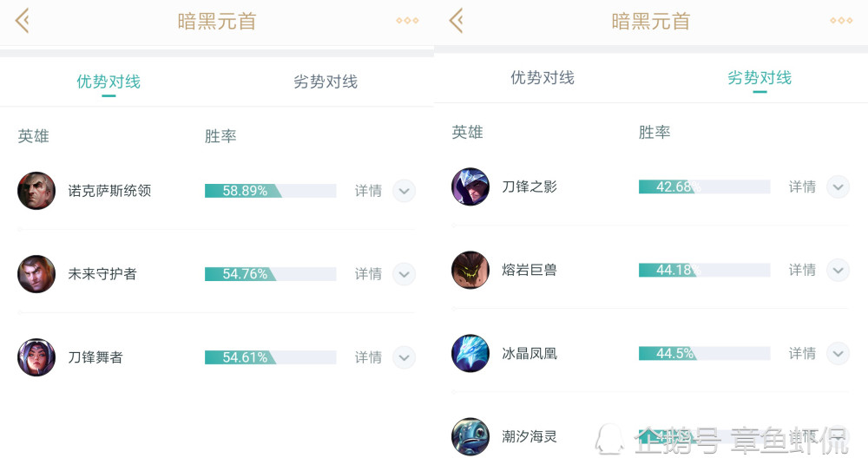Expand 未来守护者 row chevron
868x471 pixels.
pyautogui.click(x=404, y=274)
